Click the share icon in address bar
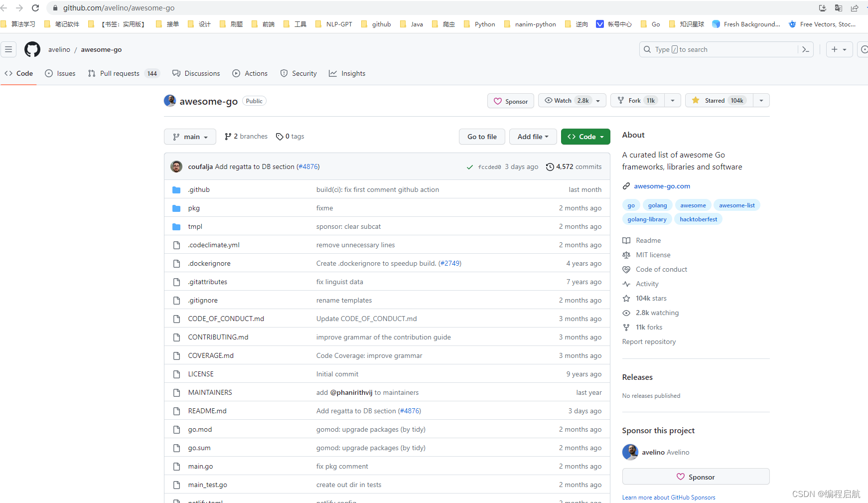868x503 pixels. tap(855, 8)
